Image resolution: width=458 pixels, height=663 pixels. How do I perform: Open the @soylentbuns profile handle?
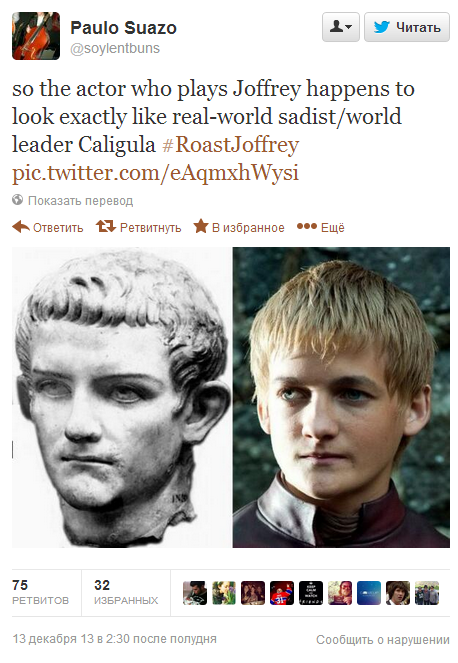[115, 49]
